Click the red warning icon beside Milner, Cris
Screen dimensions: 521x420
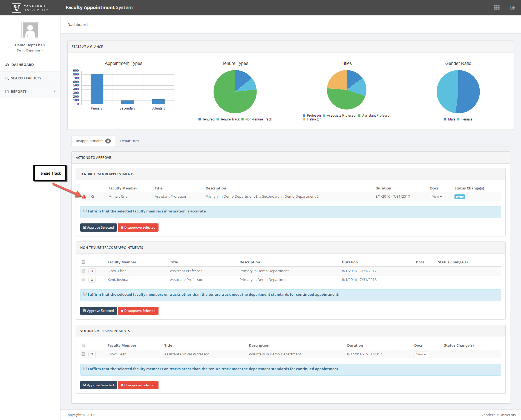pyautogui.click(x=84, y=197)
